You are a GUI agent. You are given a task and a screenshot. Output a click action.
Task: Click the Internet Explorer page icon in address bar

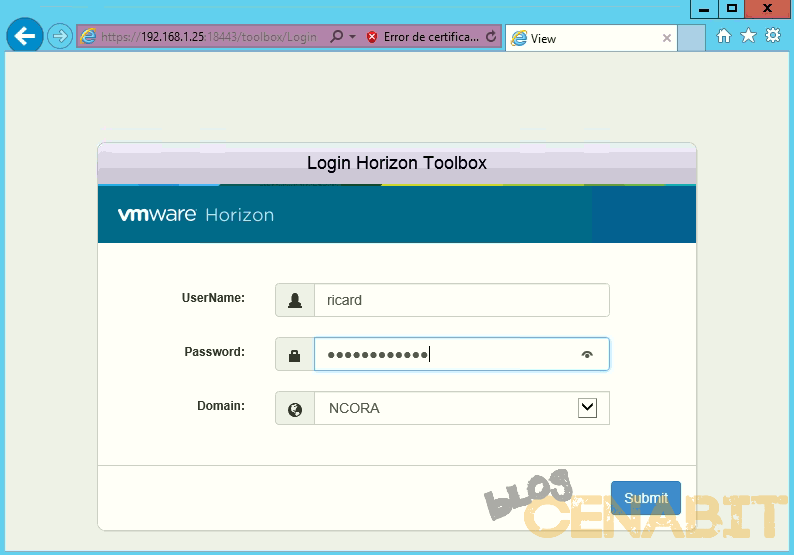pyautogui.click(x=88, y=36)
